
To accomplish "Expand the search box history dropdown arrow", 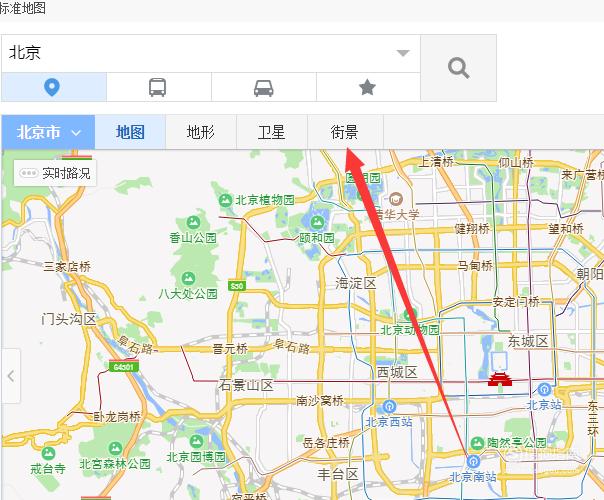I will [403, 53].
